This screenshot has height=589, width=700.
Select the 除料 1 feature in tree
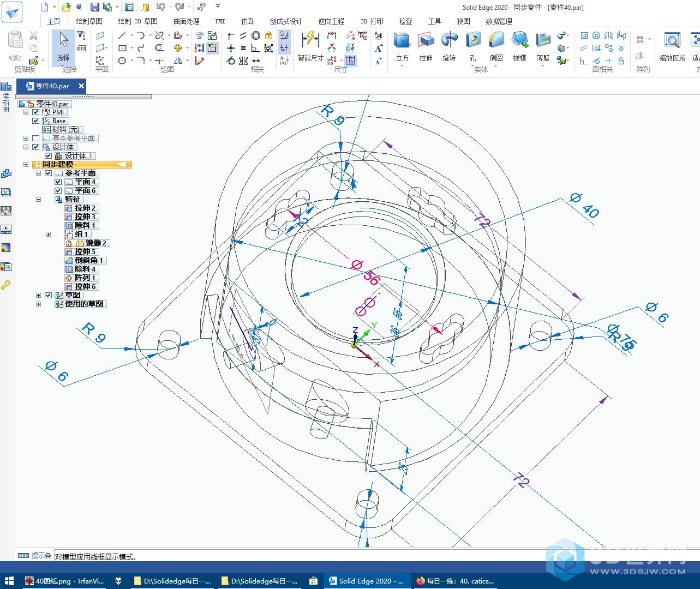(81, 226)
